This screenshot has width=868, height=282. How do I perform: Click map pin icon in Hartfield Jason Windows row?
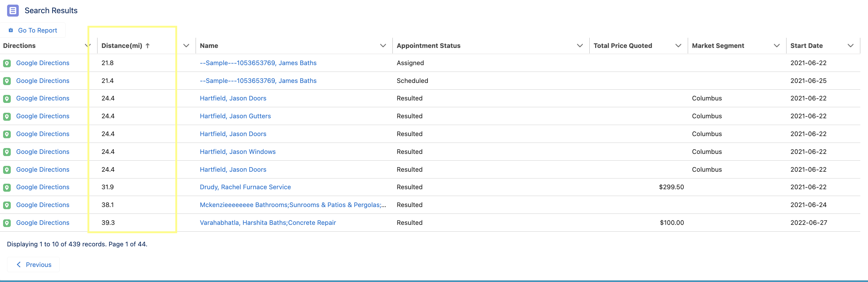7,152
